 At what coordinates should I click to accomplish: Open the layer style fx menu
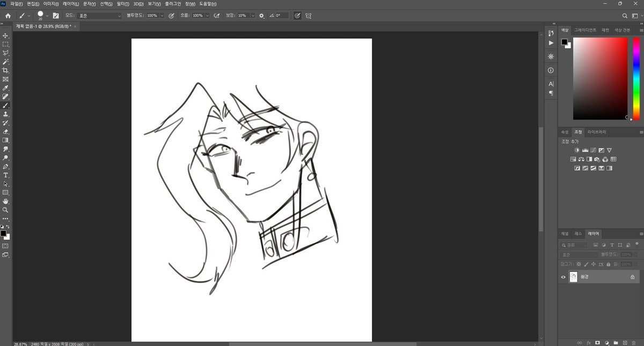(588, 342)
